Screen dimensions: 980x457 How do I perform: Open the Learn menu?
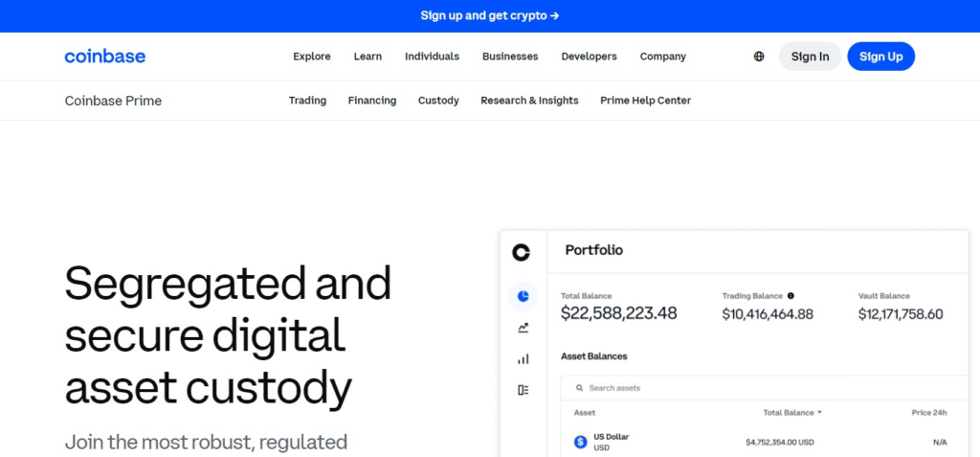pyautogui.click(x=367, y=57)
